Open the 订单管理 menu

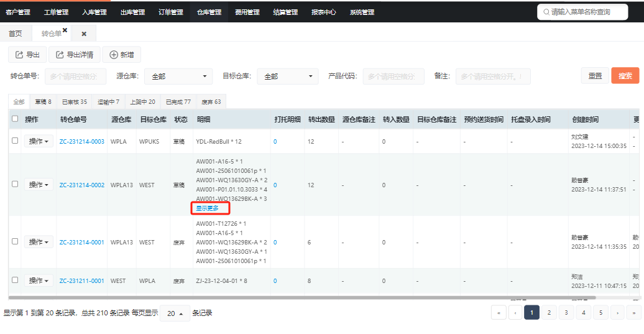click(x=171, y=12)
